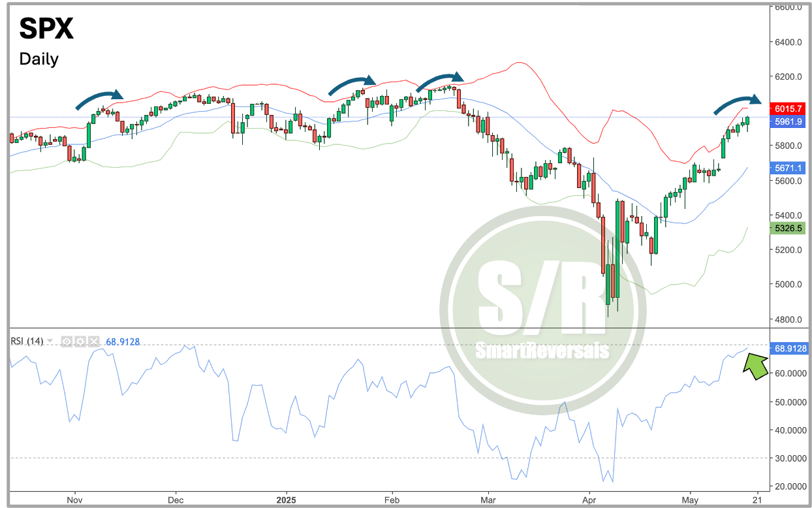Remove the RSI indicator with X icon
Image resolution: width=812 pixels, height=508 pixels.
pyautogui.click(x=93, y=341)
